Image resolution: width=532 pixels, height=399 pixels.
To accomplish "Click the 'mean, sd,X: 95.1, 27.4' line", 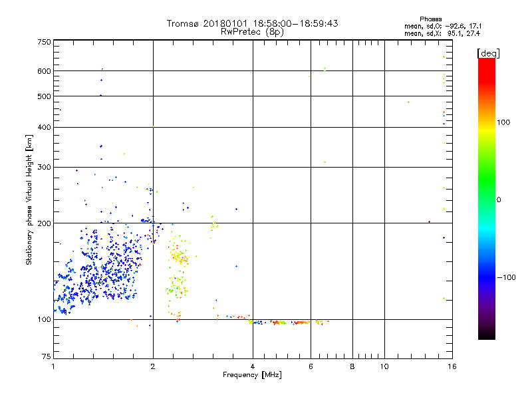I will pos(442,33).
